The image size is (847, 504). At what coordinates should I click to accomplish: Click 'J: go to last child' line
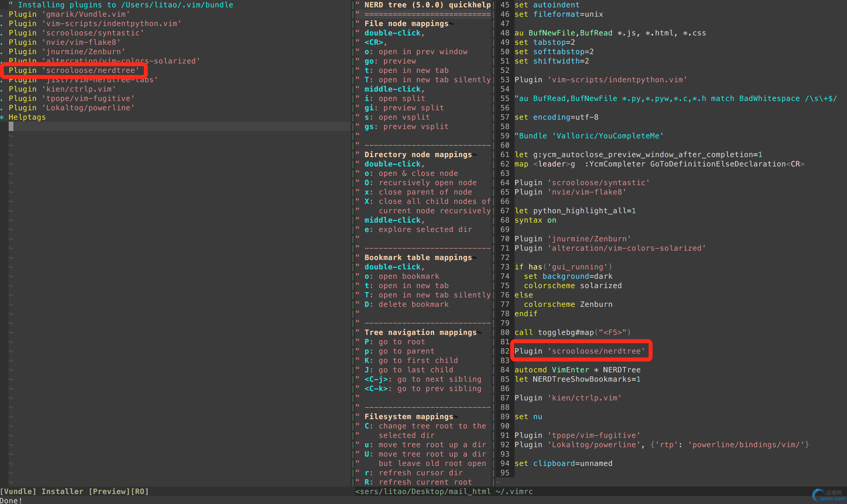pos(409,370)
